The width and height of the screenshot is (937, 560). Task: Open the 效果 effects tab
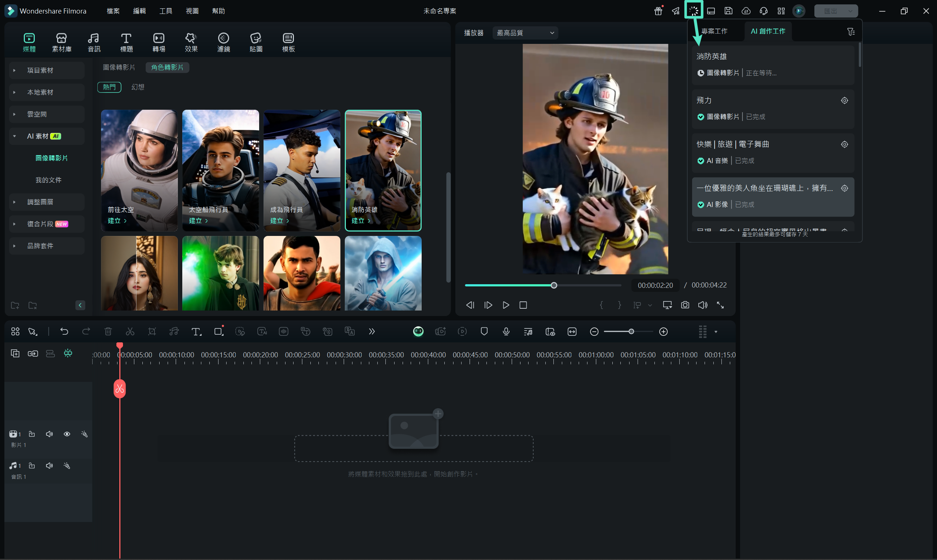[x=191, y=42]
